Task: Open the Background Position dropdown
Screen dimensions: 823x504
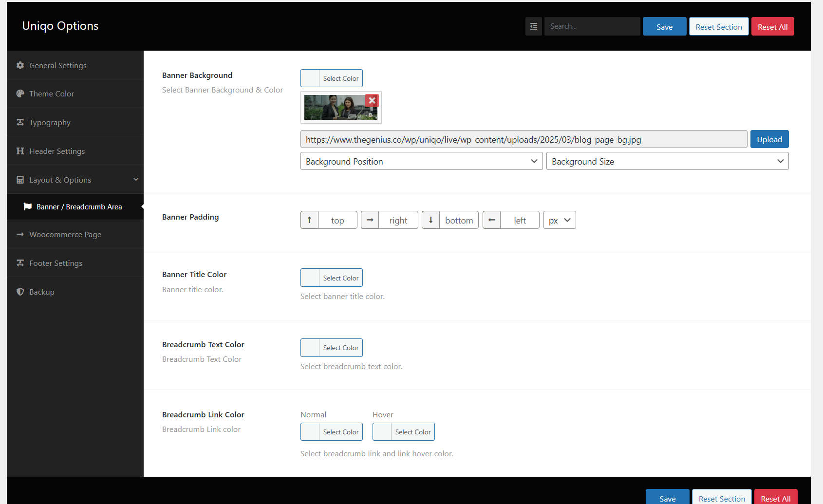Action: pos(421,161)
